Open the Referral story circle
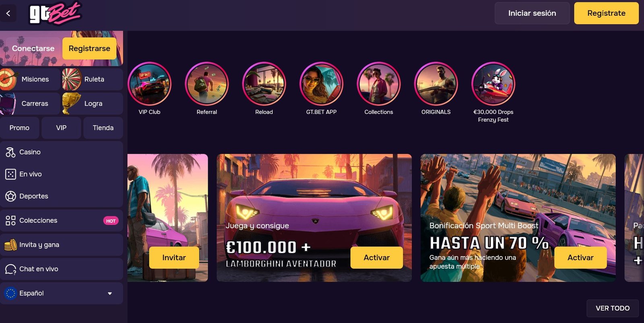This screenshot has height=323, width=644. pos(206,84)
